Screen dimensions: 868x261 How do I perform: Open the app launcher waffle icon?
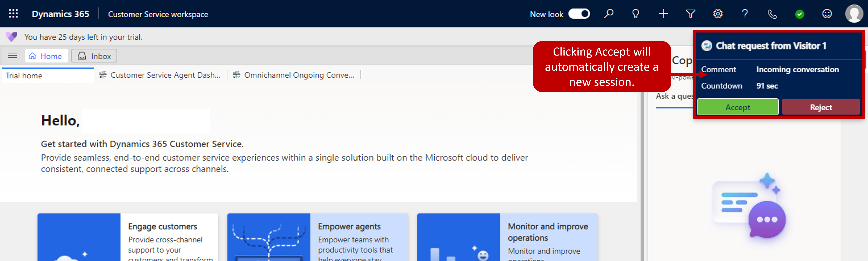(13, 14)
